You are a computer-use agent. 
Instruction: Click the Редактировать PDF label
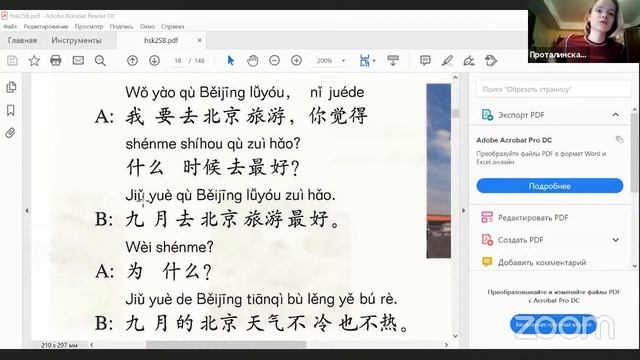(x=533, y=218)
